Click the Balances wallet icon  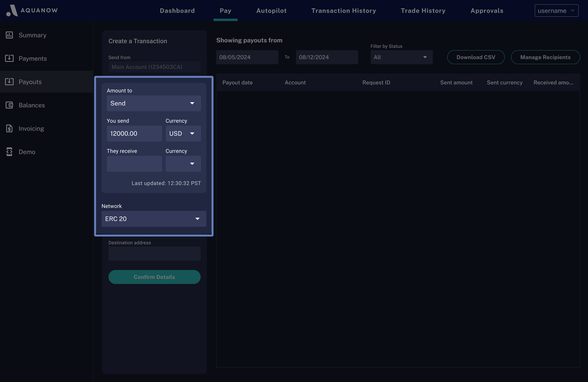9,105
